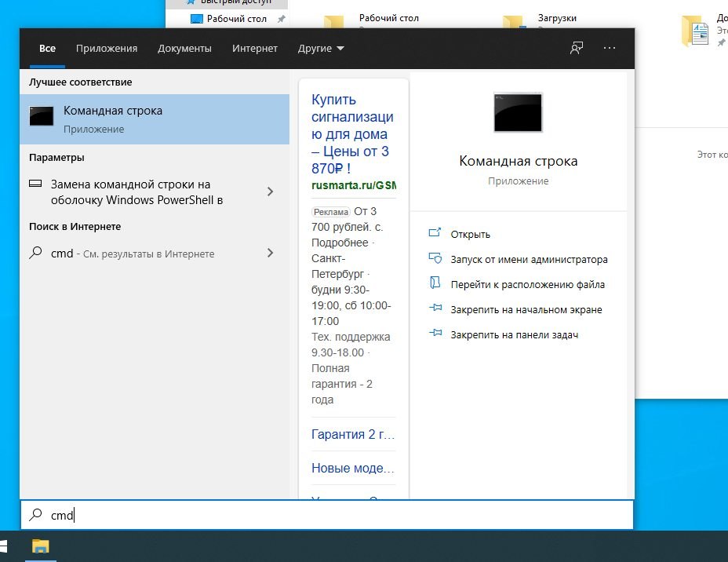Click Открыть action
This screenshot has height=562, width=728.
pos(471,234)
